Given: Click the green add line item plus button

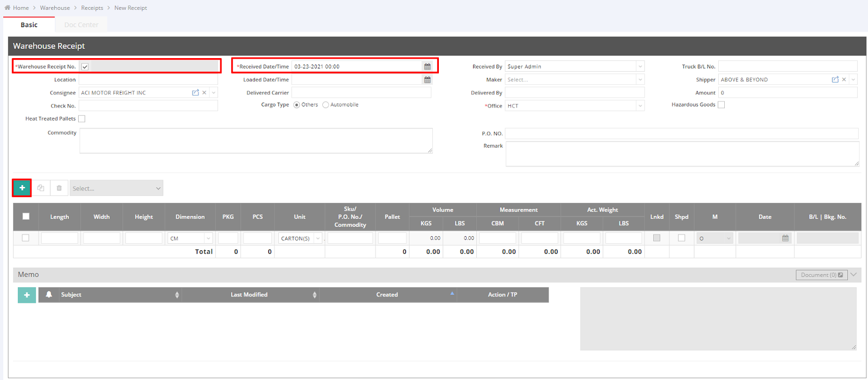Looking at the screenshot, I should (22, 188).
